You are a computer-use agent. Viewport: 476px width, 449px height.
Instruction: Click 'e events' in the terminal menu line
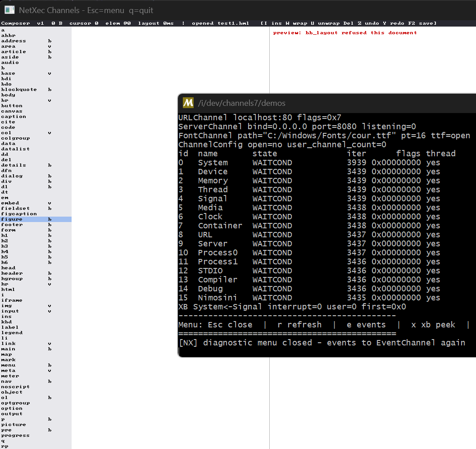pos(366,325)
